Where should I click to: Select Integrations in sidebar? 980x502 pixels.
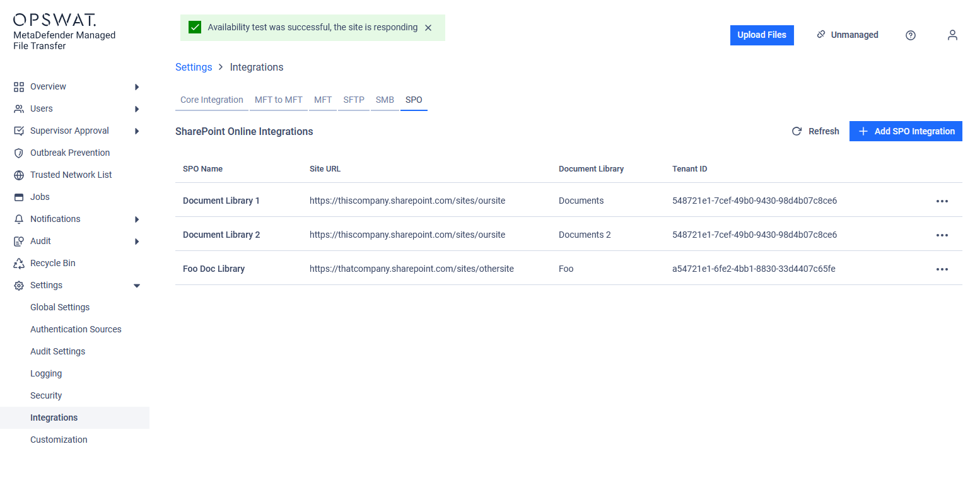click(x=74, y=417)
